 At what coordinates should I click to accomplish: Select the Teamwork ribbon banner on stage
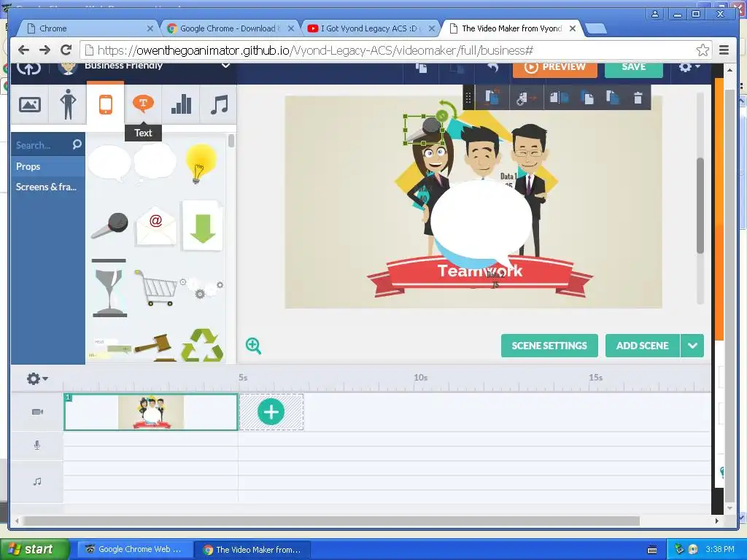click(480, 276)
